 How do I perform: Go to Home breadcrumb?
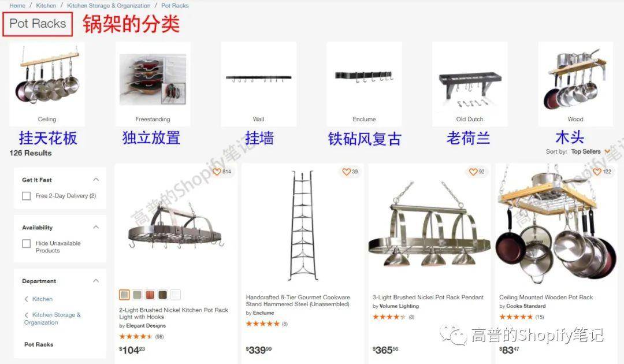pyautogui.click(x=17, y=6)
